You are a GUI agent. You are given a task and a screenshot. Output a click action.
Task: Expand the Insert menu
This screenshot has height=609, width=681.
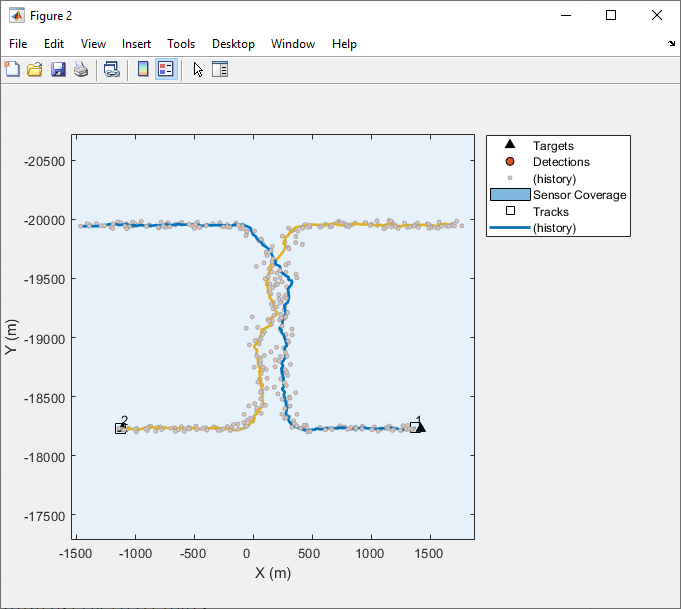pos(136,44)
